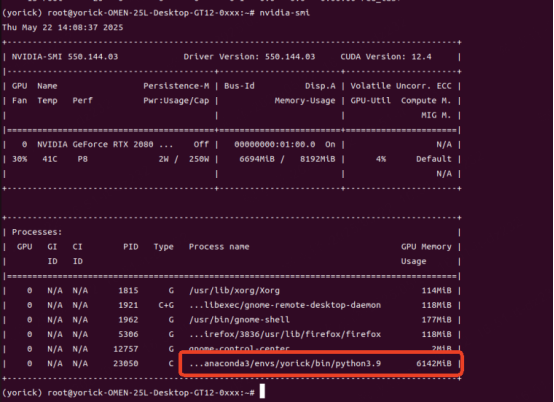Click the firefox process path
The width and height of the screenshot is (554, 402).
click(x=285, y=334)
